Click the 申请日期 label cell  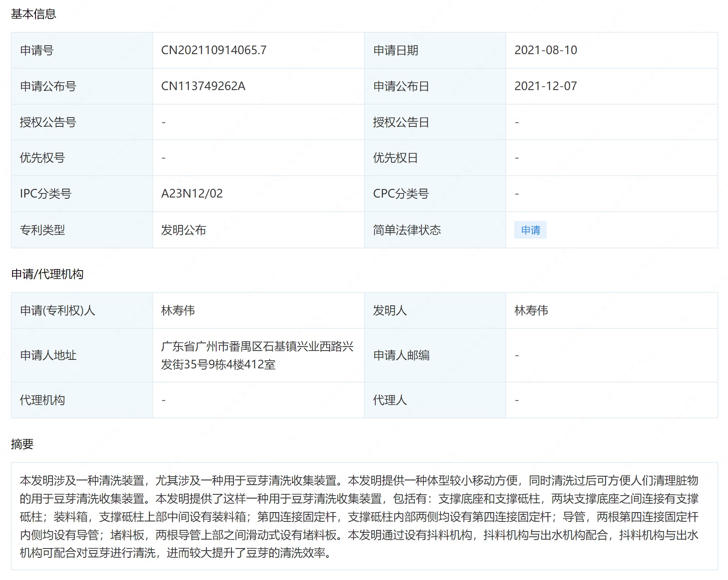tap(435, 50)
